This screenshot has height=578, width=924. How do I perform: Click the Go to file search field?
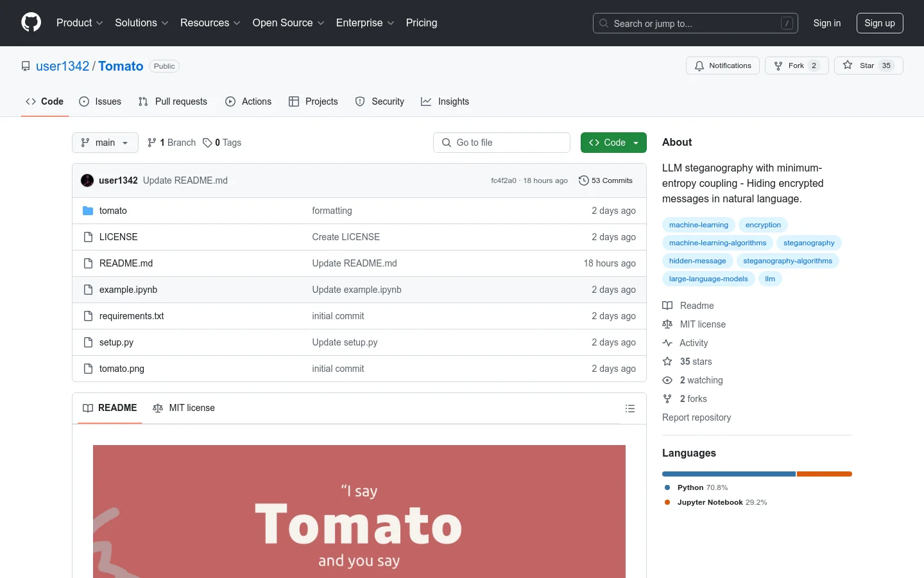pyautogui.click(x=502, y=143)
